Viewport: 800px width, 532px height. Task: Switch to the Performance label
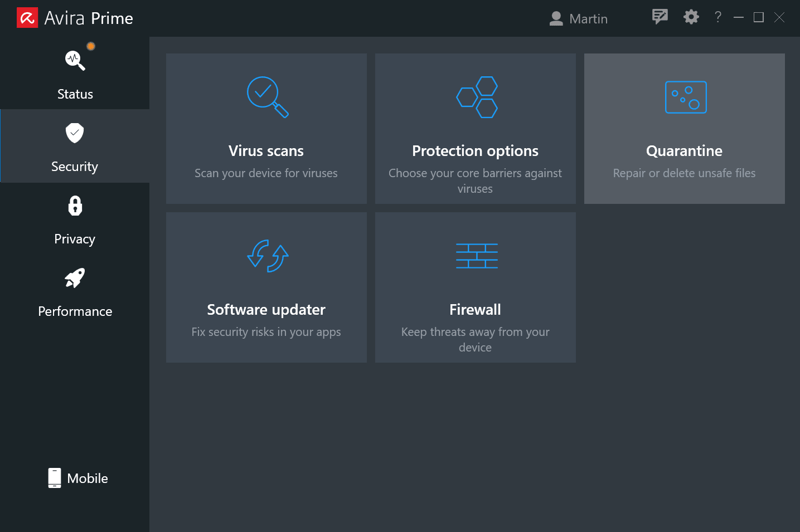[75, 312]
